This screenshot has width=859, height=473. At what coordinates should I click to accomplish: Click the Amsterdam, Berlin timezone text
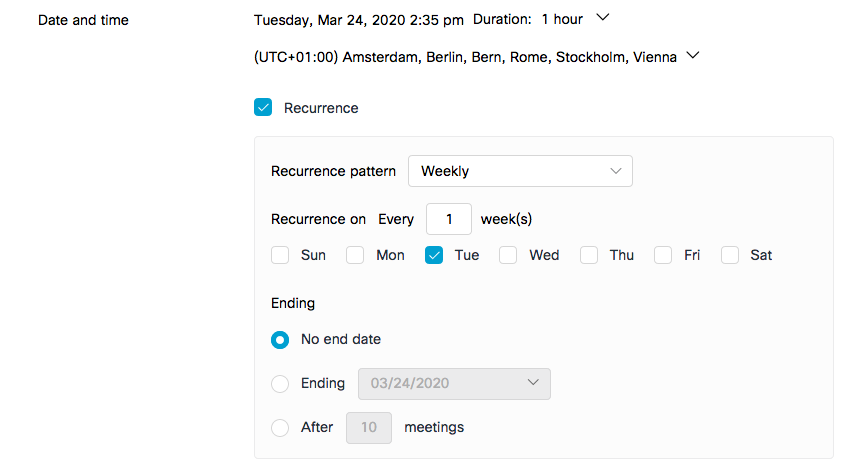pos(465,57)
